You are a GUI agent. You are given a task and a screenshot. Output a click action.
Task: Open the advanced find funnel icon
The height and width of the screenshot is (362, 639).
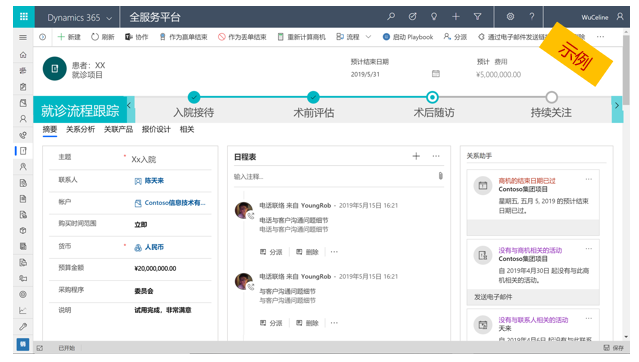pos(477,17)
